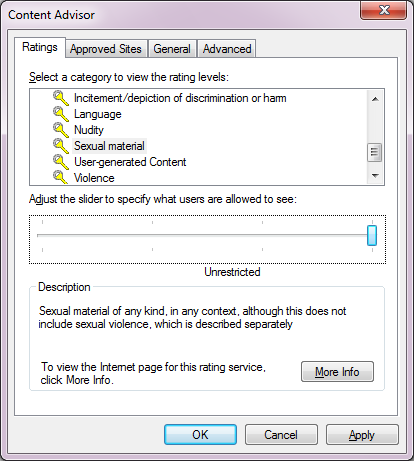Select the Language category
Screen dimensions: 414x461
pyautogui.click(x=98, y=114)
